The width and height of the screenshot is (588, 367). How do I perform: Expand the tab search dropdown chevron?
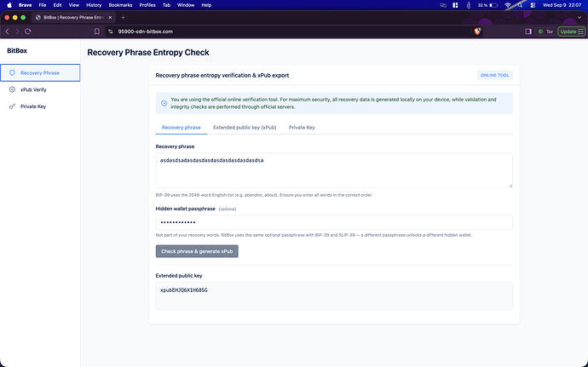click(579, 18)
